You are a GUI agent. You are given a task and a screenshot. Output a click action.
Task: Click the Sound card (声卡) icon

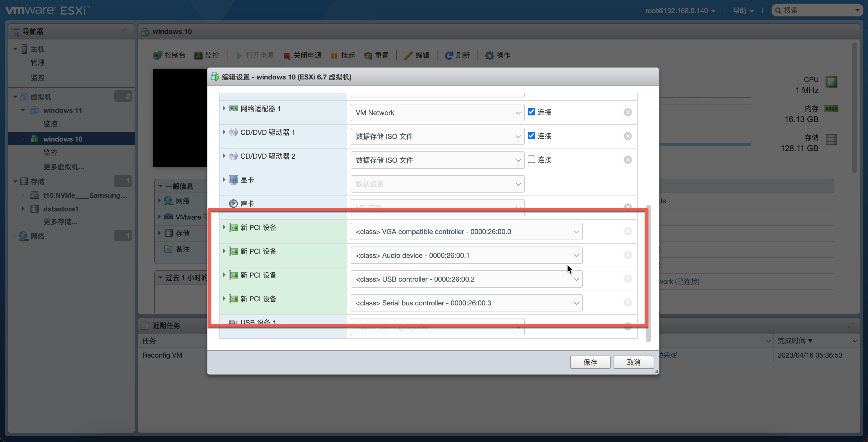pos(233,204)
